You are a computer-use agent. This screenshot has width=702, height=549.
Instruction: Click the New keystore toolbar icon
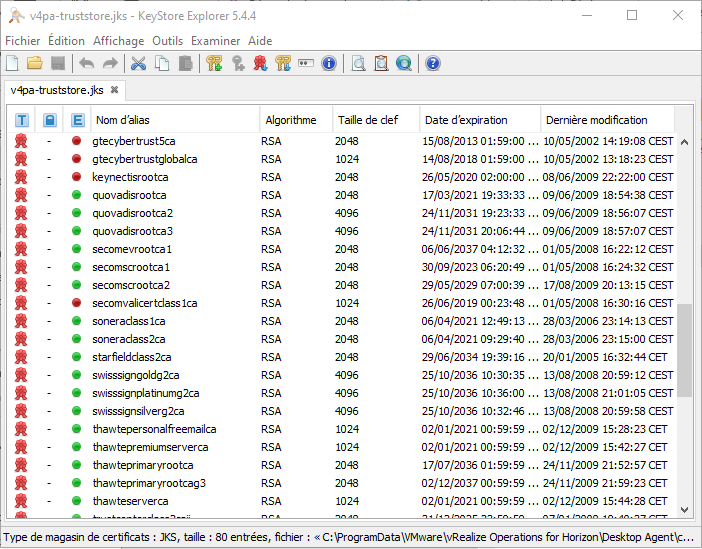pyautogui.click(x=13, y=64)
